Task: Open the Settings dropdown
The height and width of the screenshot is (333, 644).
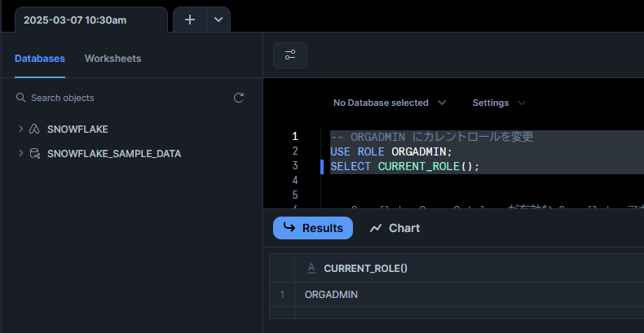Action: (499, 103)
